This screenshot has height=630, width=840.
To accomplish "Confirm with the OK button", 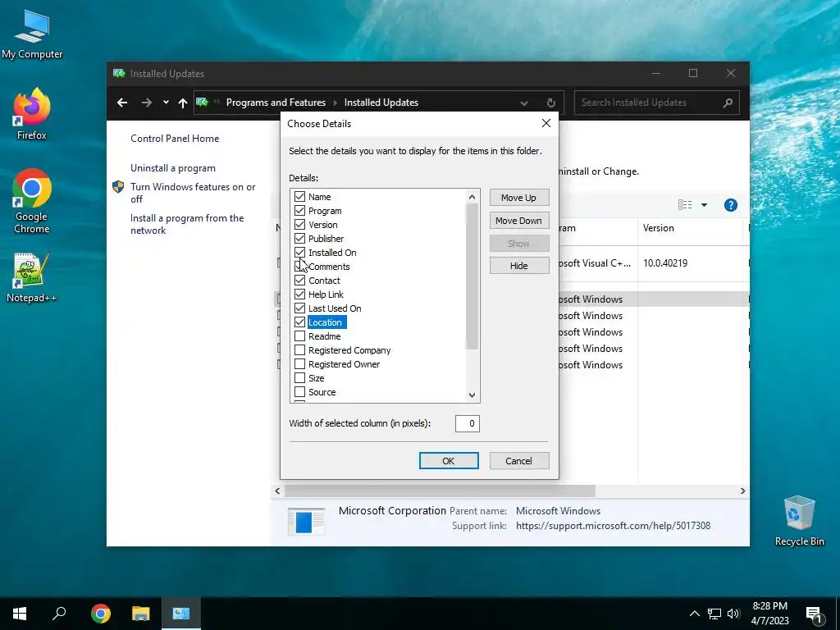I will pyautogui.click(x=449, y=461).
